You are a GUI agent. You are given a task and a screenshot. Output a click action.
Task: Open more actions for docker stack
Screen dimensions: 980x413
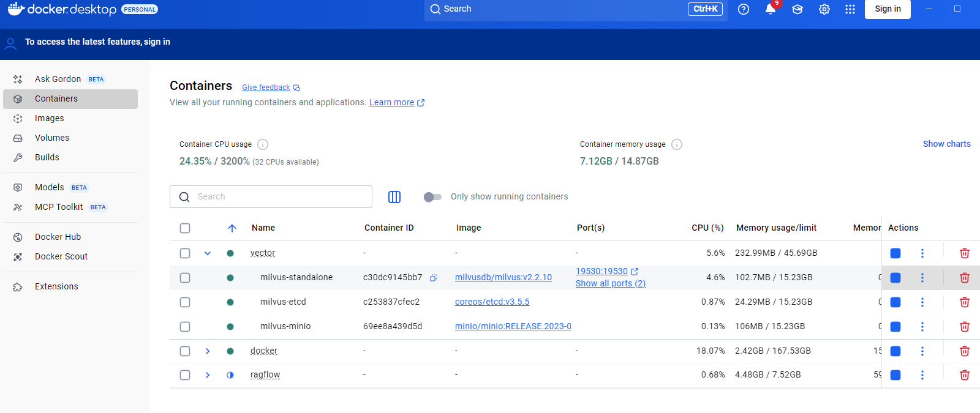pos(922,351)
